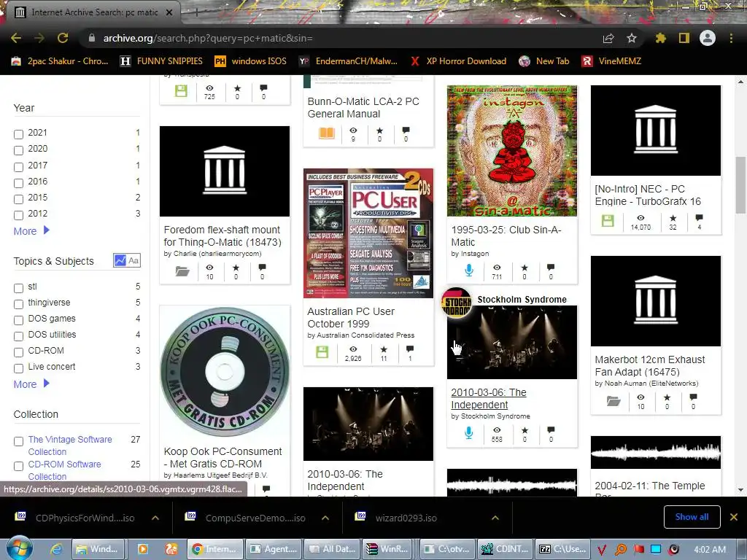Open the chevron menu for wizard0293.iso download
Screen dimensions: 747x560
pos(495,518)
